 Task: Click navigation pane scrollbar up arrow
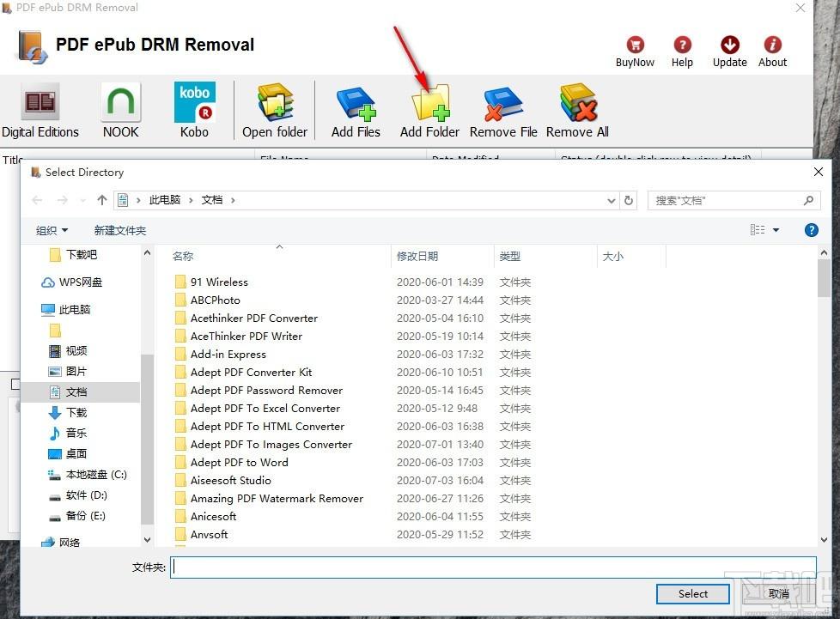tap(148, 252)
